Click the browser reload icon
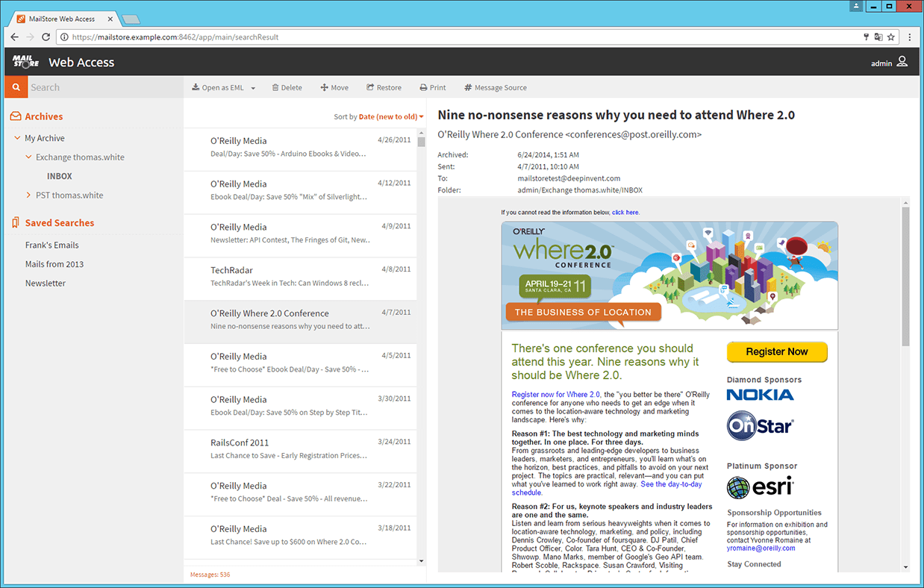Viewport: 924px width, 588px height. point(46,36)
